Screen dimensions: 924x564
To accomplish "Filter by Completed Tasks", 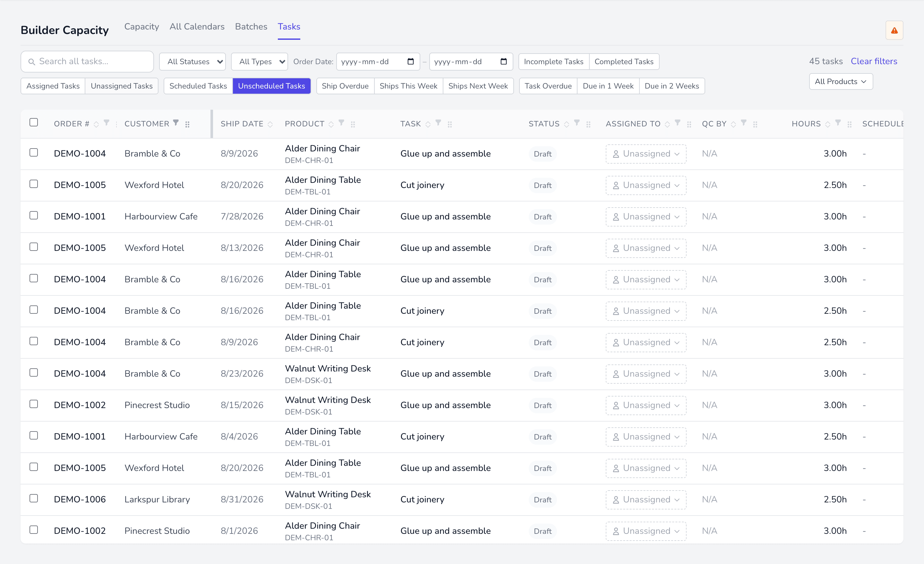I will (624, 62).
